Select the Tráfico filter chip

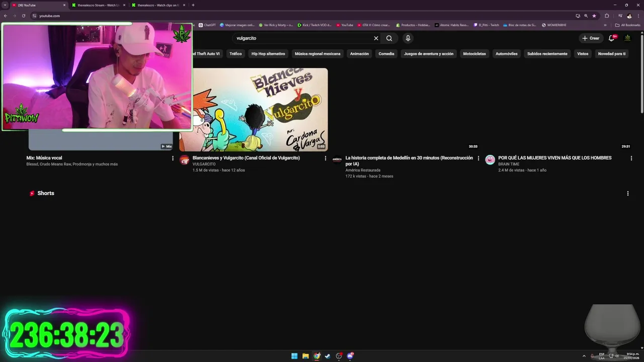click(x=235, y=54)
